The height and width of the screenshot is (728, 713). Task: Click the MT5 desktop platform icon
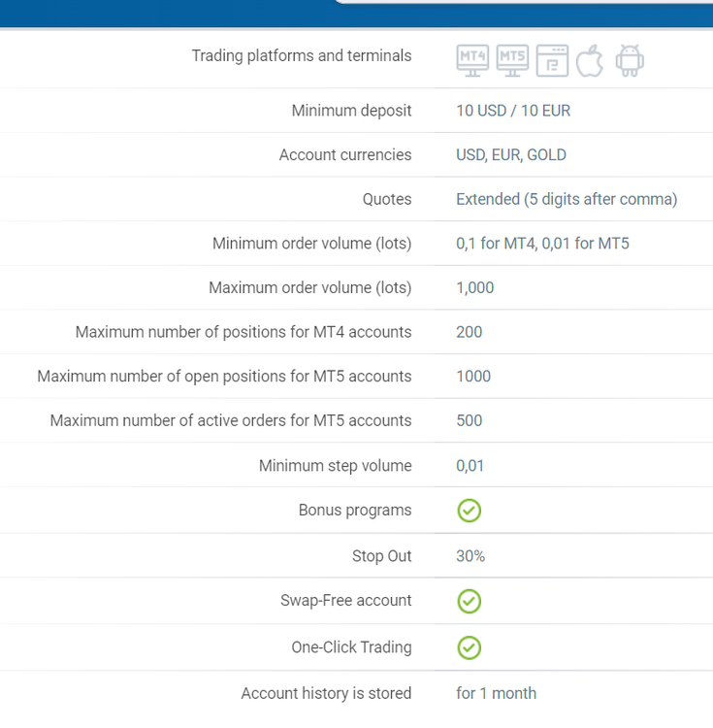(x=512, y=61)
